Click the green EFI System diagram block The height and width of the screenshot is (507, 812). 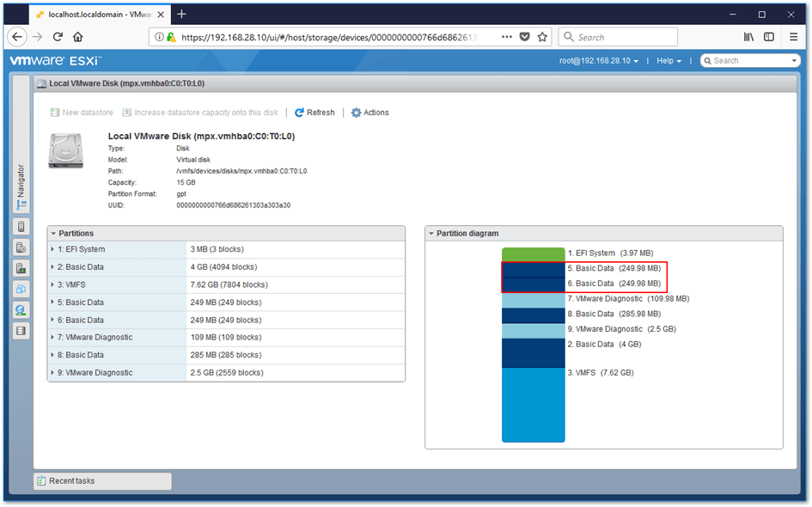533,254
